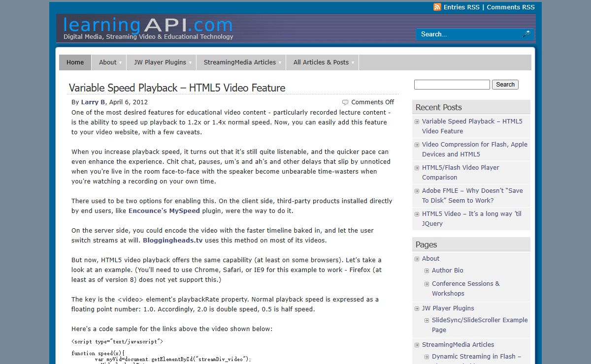Click bullet icon beside Variable Speed Playback post
Screen dimensions: 591x364
(417, 121)
